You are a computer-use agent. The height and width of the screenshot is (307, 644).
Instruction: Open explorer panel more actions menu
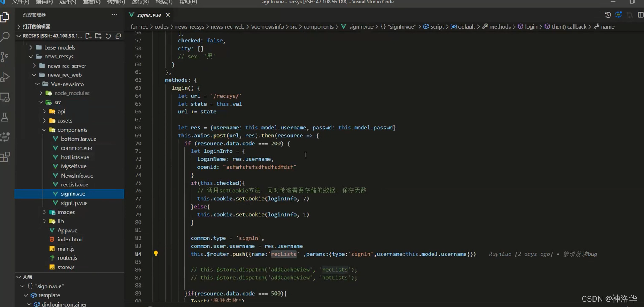pyautogui.click(x=114, y=15)
